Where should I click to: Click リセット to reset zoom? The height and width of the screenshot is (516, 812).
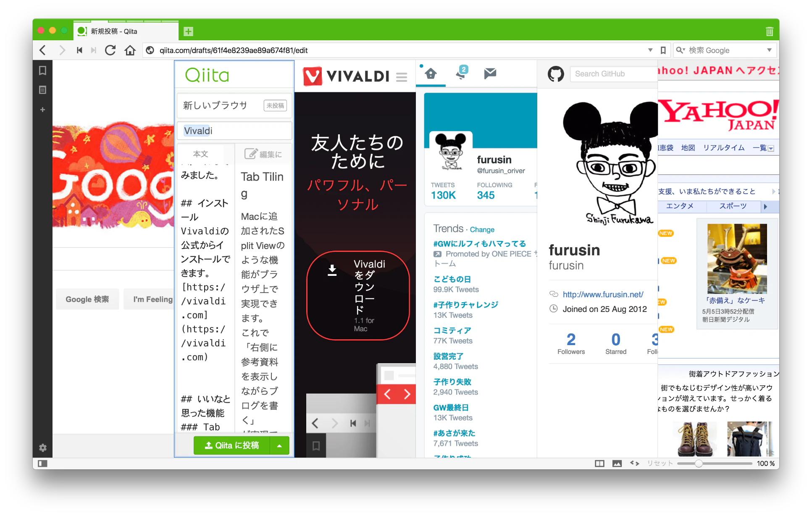[x=659, y=464]
